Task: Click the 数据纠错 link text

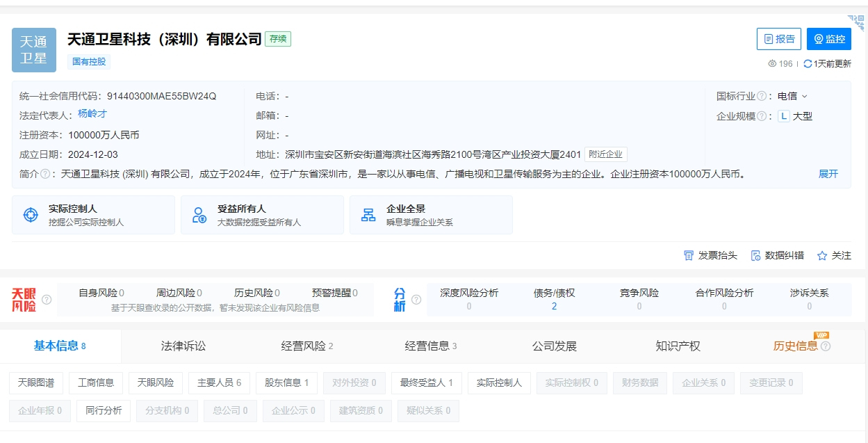Action: [785, 255]
